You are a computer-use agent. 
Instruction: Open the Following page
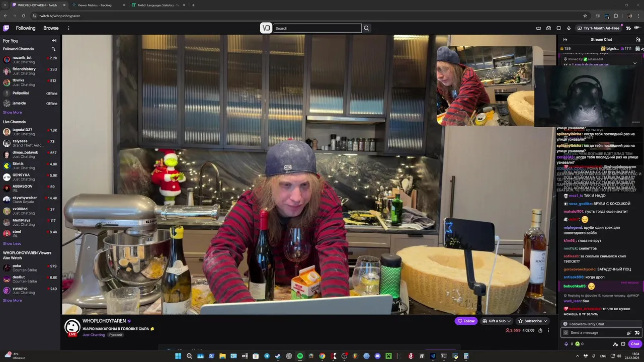click(26, 28)
